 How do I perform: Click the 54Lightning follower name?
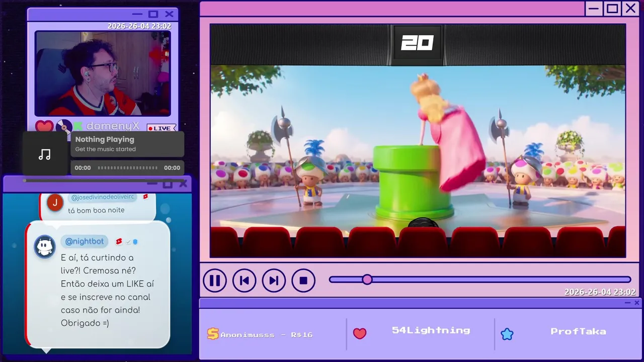431,330
